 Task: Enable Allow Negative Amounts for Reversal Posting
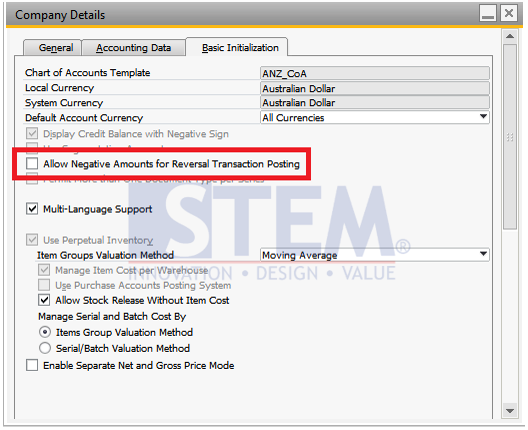coord(32,164)
